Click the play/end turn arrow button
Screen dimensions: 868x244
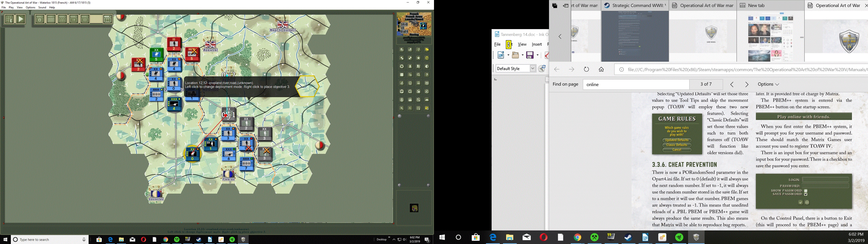pos(21,19)
